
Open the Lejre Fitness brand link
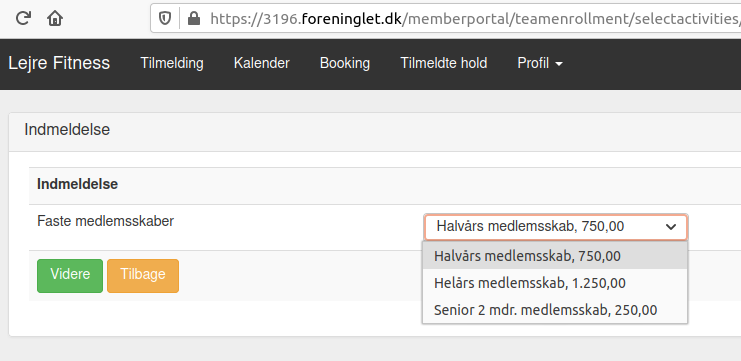click(x=59, y=63)
